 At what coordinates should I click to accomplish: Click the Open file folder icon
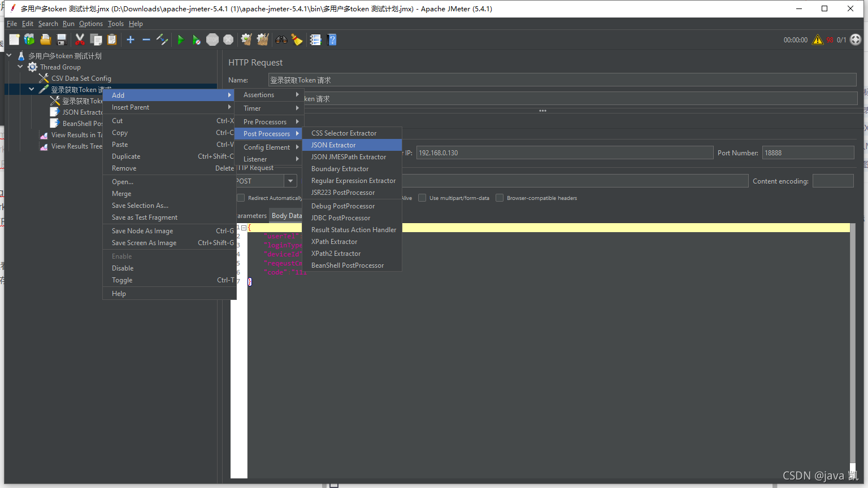point(46,40)
